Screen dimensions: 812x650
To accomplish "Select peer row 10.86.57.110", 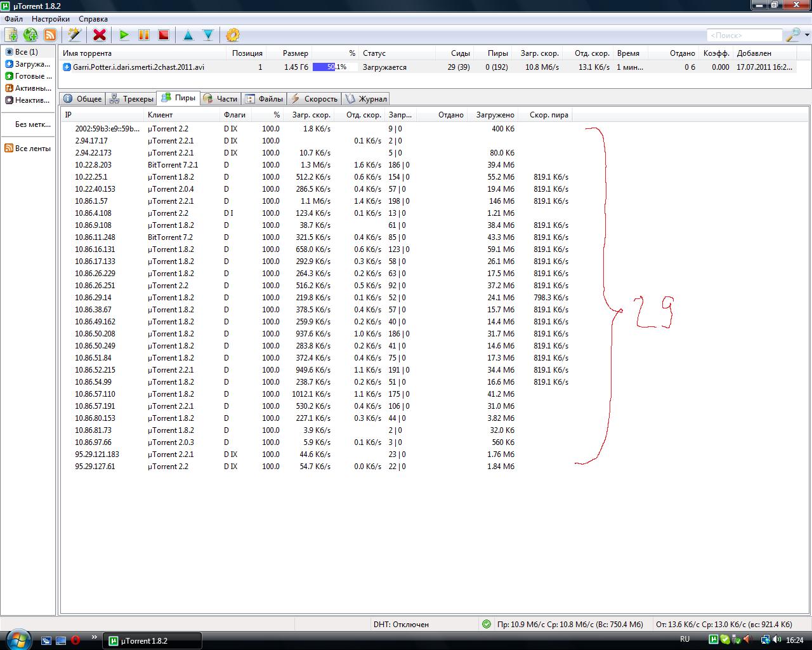I will point(317,394).
